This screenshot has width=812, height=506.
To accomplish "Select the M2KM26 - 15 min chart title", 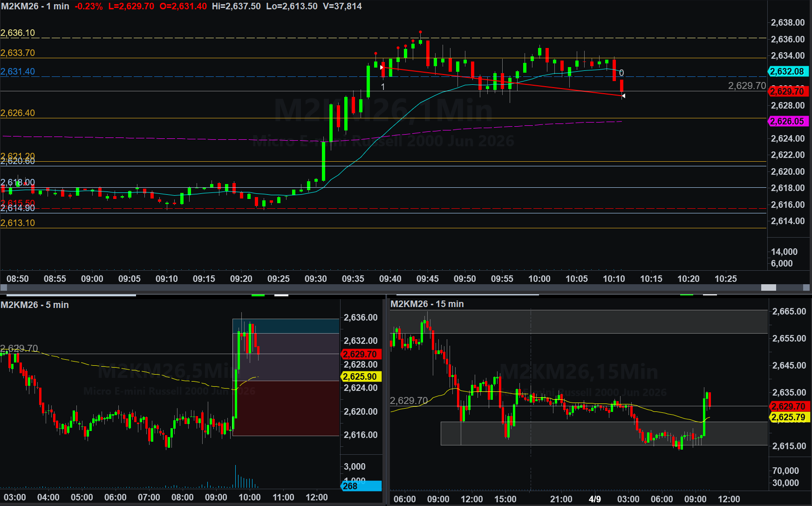I will click(427, 304).
